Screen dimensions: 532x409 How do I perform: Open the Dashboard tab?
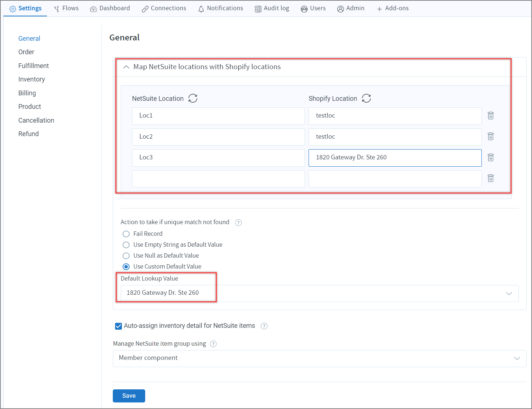[110, 8]
